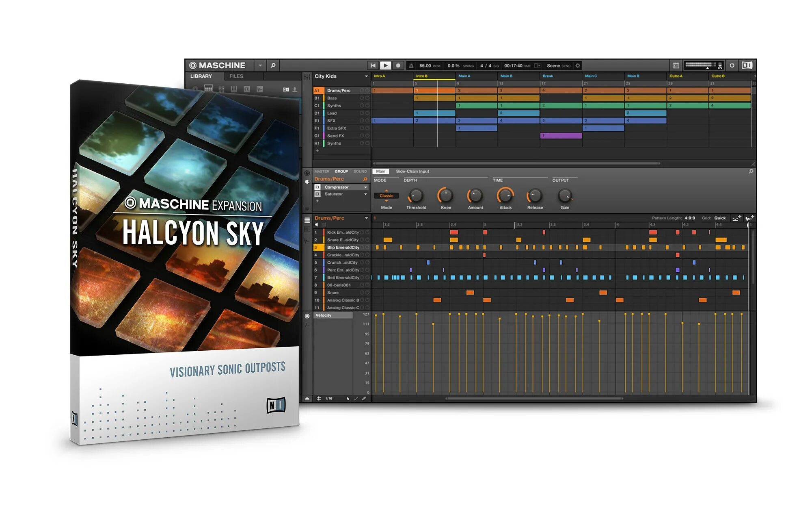
Task: Toggle the Compressor FX bypass icon
Action: (317, 187)
